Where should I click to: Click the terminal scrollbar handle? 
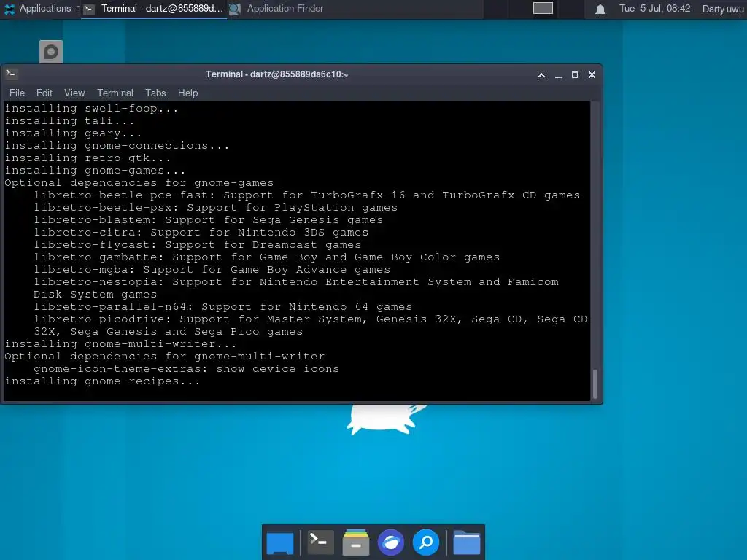pos(595,384)
